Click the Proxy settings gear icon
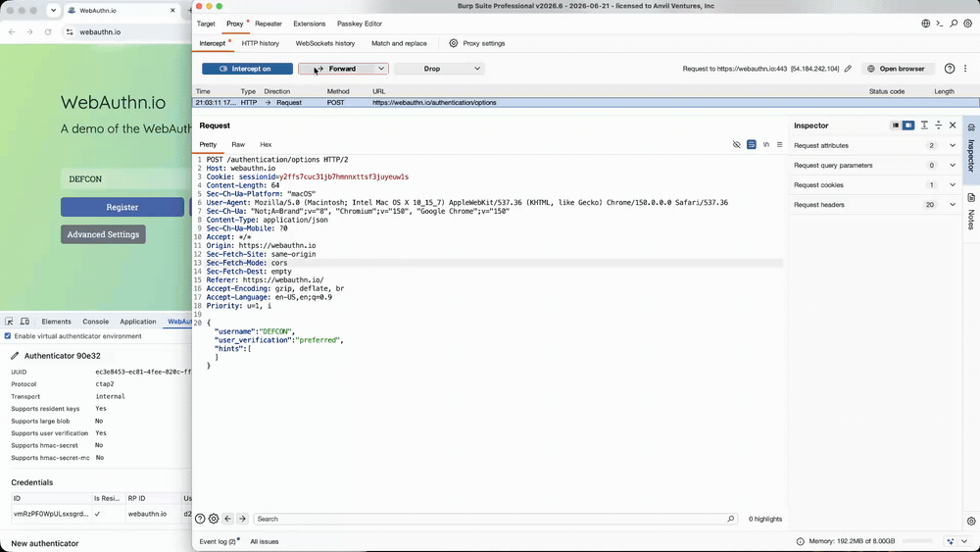 click(453, 43)
